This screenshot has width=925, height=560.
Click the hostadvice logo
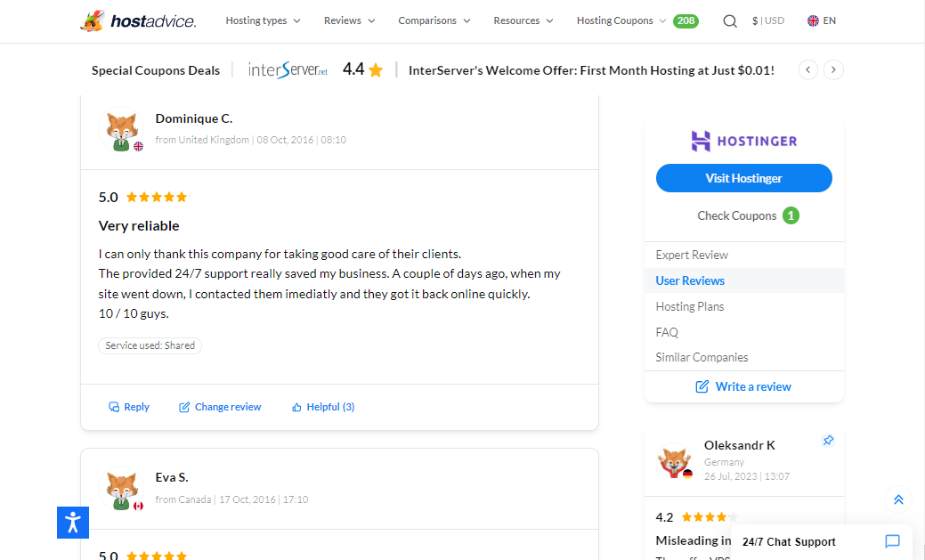(x=138, y=20)
